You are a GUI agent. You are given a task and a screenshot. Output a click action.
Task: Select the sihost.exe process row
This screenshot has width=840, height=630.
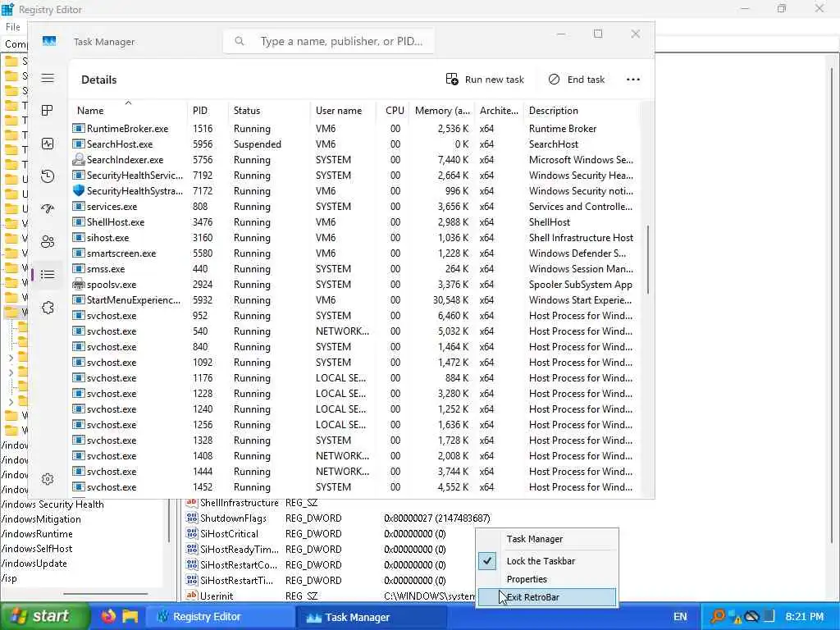click(x=354, y=237)
